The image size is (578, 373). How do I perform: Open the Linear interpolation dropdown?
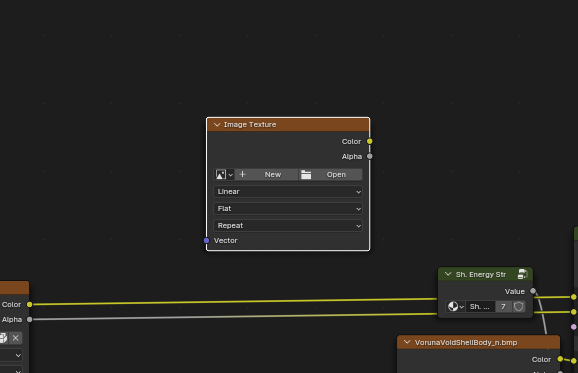tap(288, 192)
